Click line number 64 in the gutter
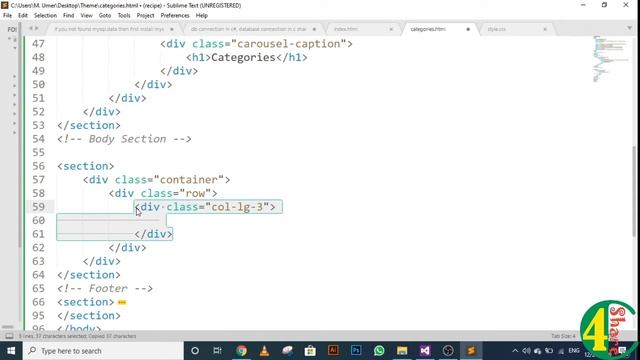The image size is (640, 360). (x=38, y=275)
